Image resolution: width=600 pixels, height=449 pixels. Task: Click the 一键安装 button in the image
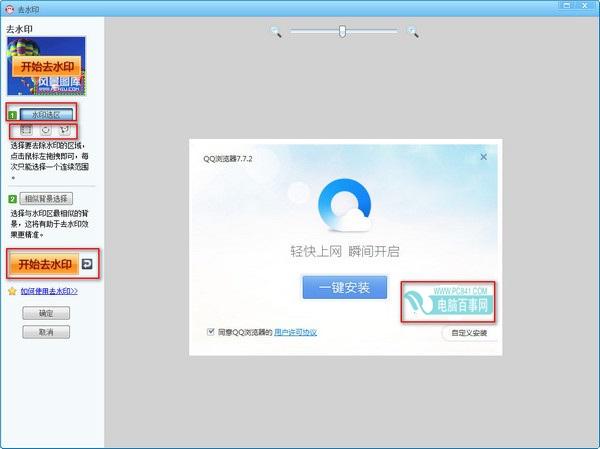(345, 287)
